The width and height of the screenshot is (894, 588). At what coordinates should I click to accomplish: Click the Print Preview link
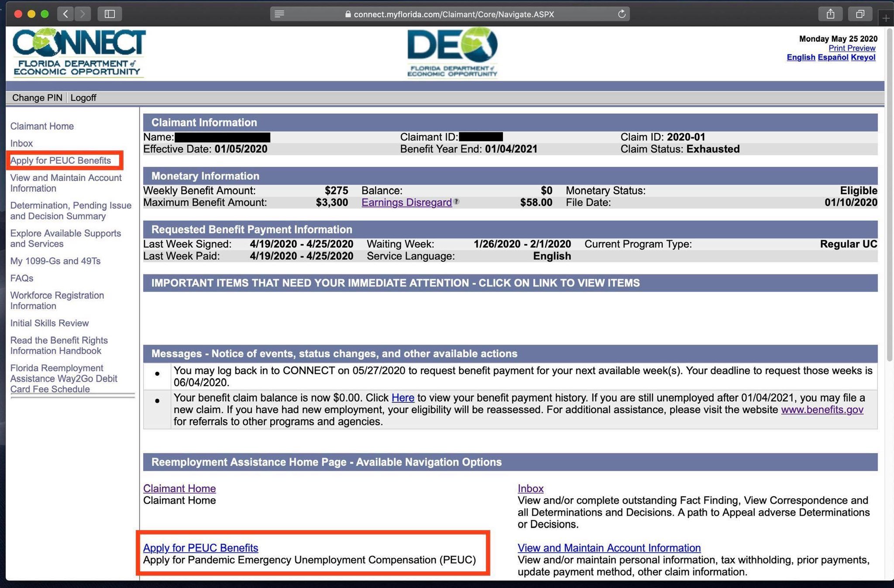852,48
